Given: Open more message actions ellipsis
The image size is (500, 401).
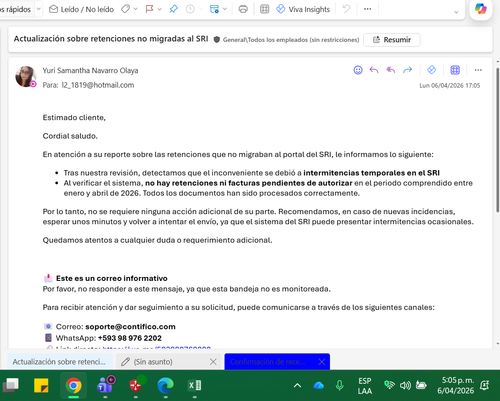Looking at the screenshot, I should [x=478, y=70].
